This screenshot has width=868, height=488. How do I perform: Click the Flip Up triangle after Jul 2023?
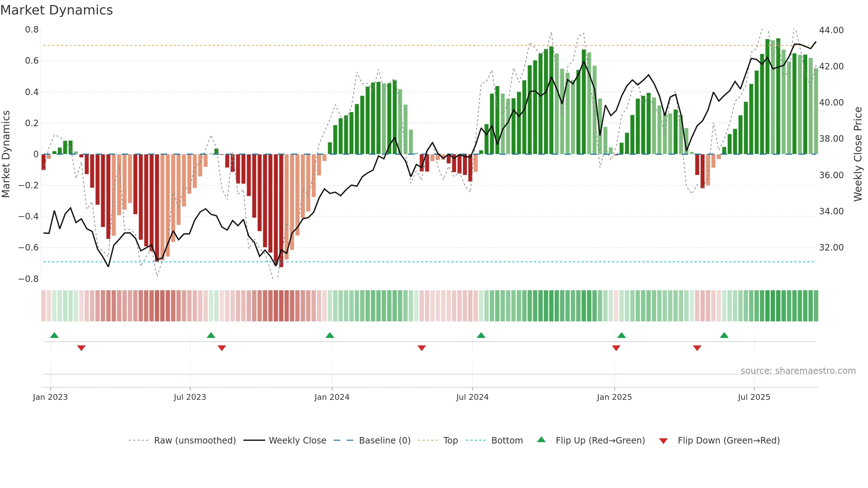(211, 335)
